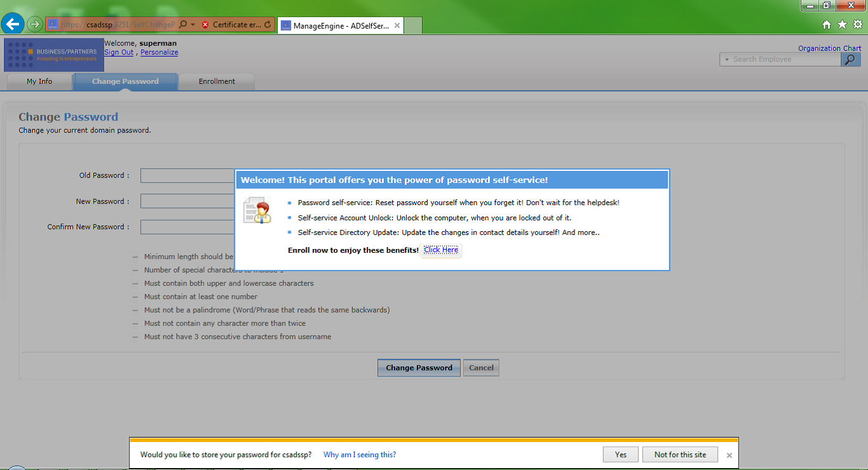Select the Change Password tab
The height and width of the screenshot is (470, 868).
click(125, 82)
